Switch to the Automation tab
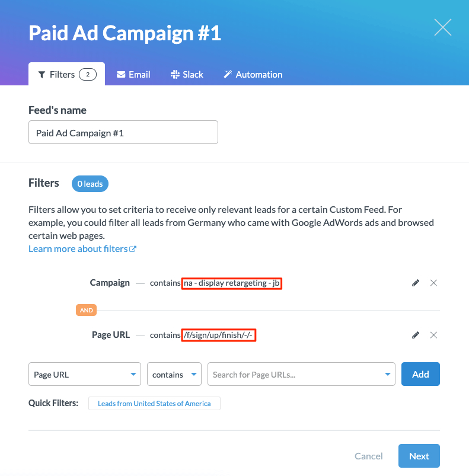This screenshot has width=469, height=476. 253,74
